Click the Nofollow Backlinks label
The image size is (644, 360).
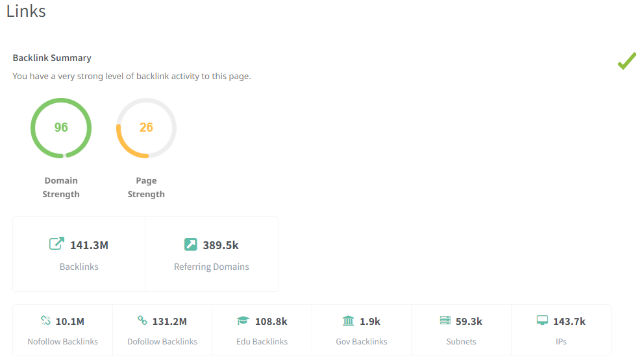[x=63, y=341]
